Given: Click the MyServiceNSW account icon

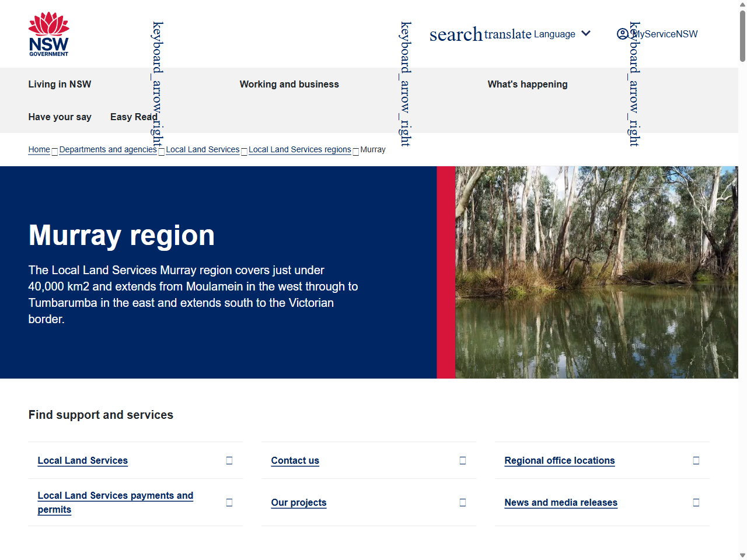Looking at the screenshot, I should pyautogui.click(x=623, y=34).
